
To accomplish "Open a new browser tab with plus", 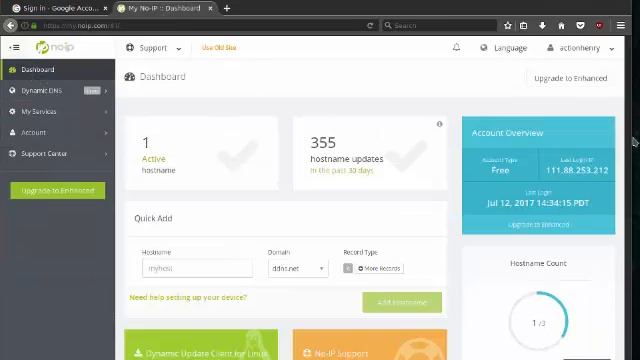I will (227, 8).
